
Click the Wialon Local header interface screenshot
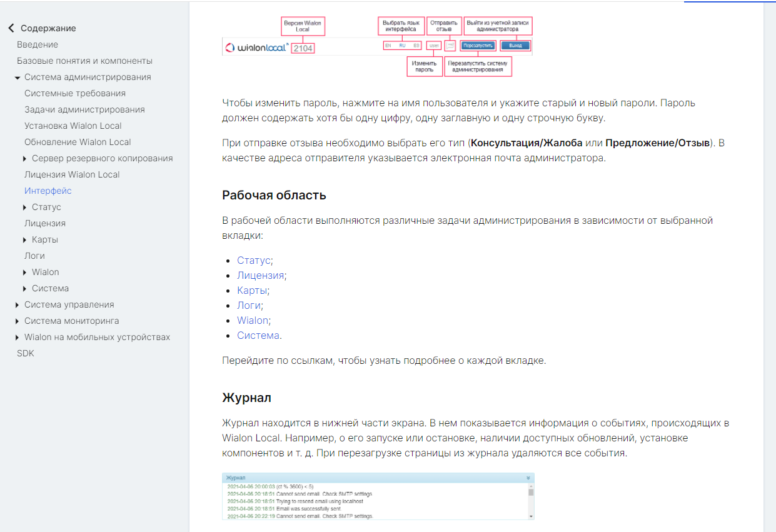click(x=377, y=46)
